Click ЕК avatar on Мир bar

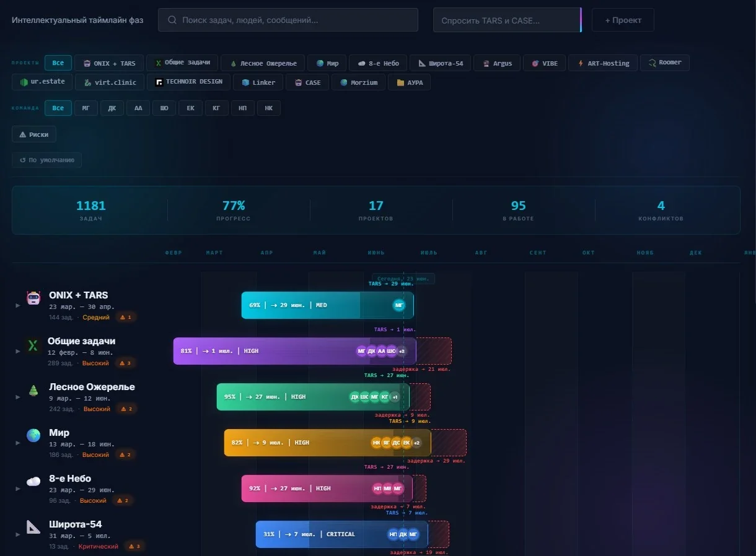coord(407,443)
